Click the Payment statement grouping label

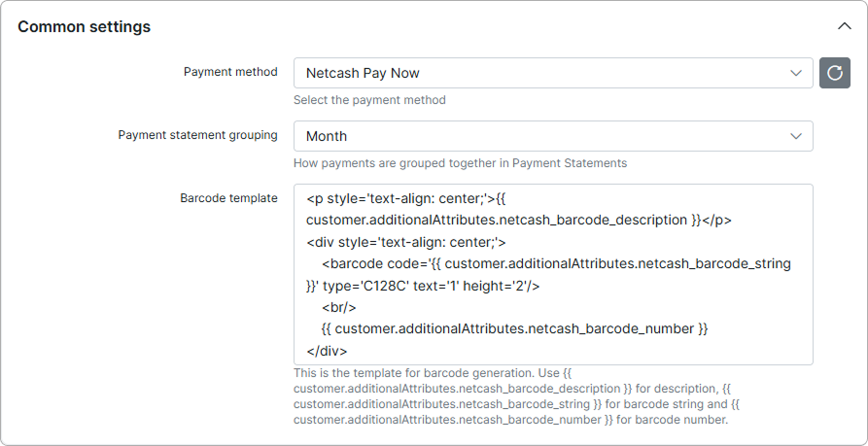coord(197,135)
